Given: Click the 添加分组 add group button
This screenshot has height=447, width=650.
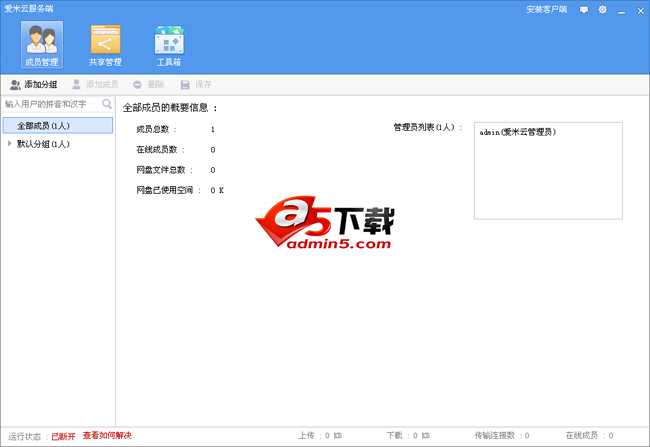Looking at the screenshot, I should coord(34,85).
